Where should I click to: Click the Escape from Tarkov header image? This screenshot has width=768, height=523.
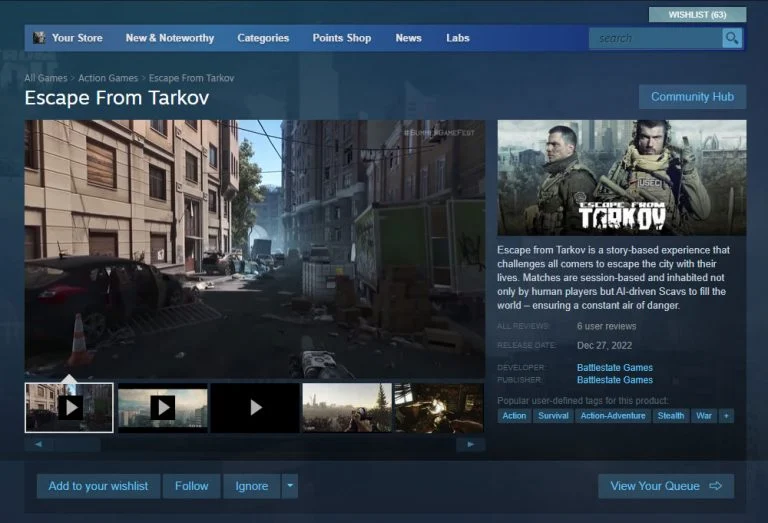point(622,178)
